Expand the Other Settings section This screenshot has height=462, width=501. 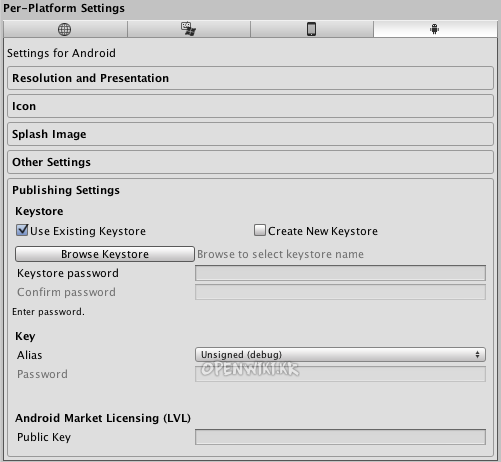(250, 162)
